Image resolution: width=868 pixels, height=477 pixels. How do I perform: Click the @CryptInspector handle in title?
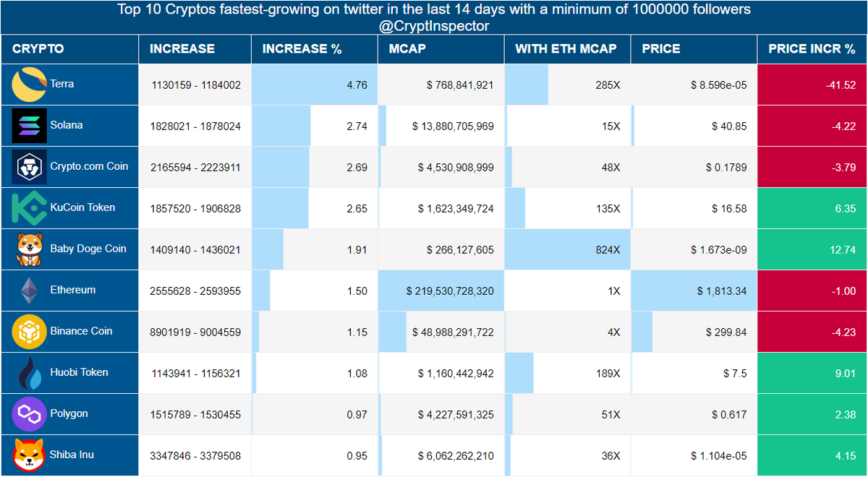coord(433,26)
